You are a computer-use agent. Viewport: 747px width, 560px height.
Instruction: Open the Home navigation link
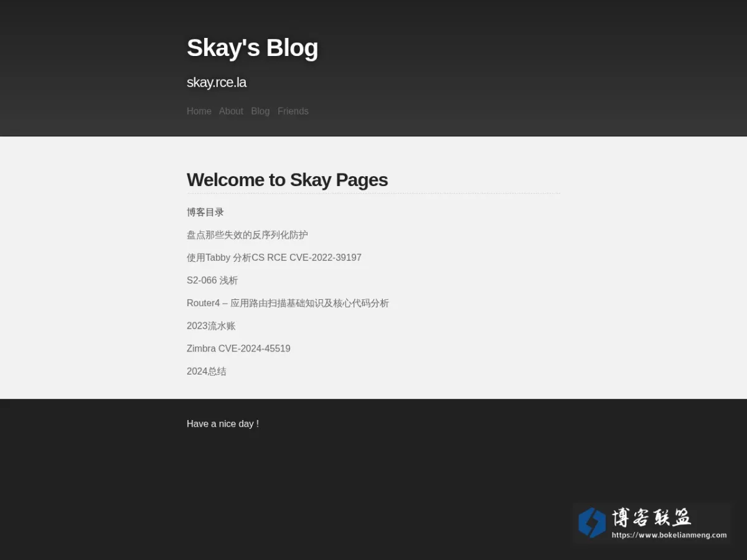click(199, 111)
